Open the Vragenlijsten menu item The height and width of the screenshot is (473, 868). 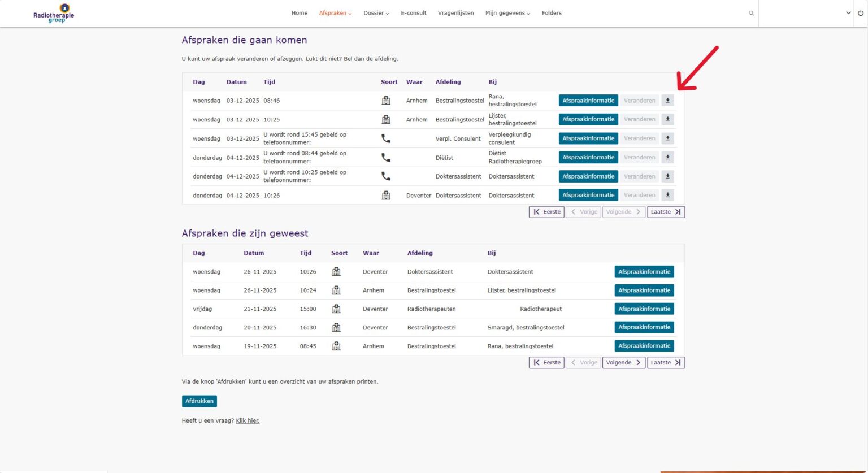tap(456, 13)
